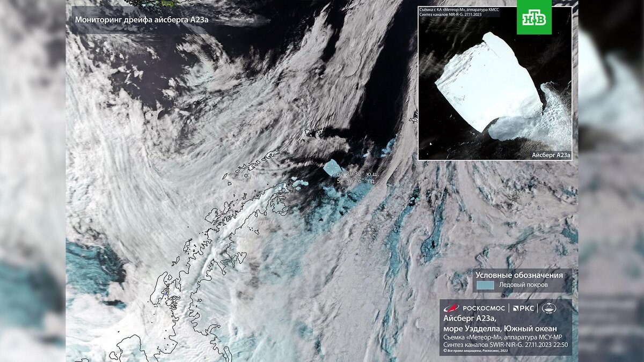Open the inset close-up image of iceberg A23a
Screen dimensions: 644x362
495,83
